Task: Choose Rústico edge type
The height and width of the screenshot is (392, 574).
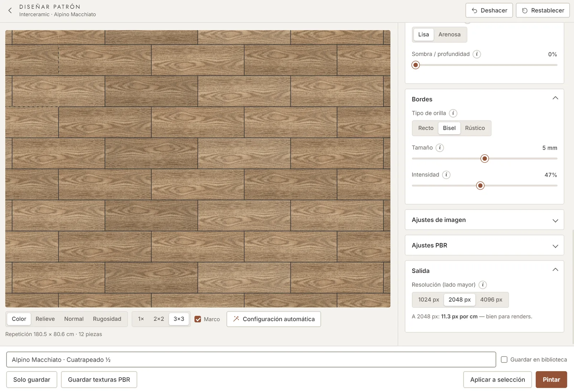Action: [475, 128]
